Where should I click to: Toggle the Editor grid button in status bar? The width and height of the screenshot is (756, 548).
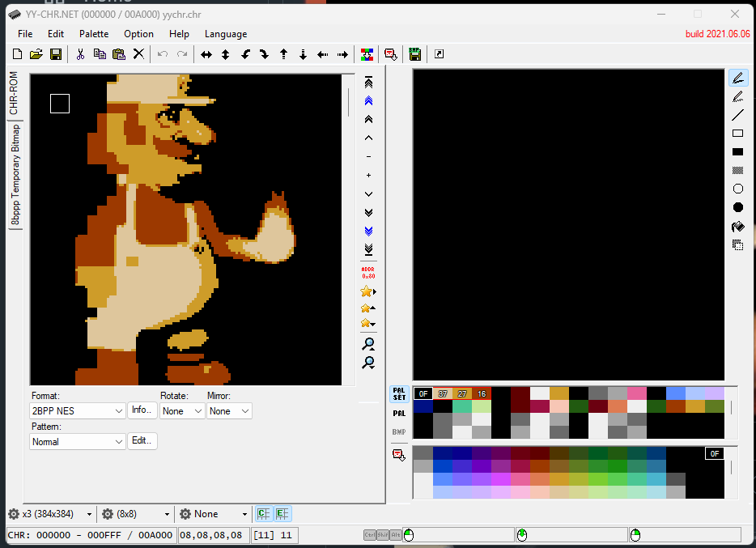[282, 514]
